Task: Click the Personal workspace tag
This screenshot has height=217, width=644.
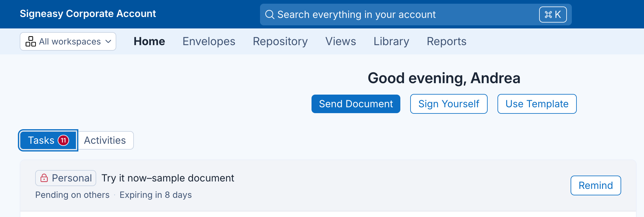Action: 66,178
